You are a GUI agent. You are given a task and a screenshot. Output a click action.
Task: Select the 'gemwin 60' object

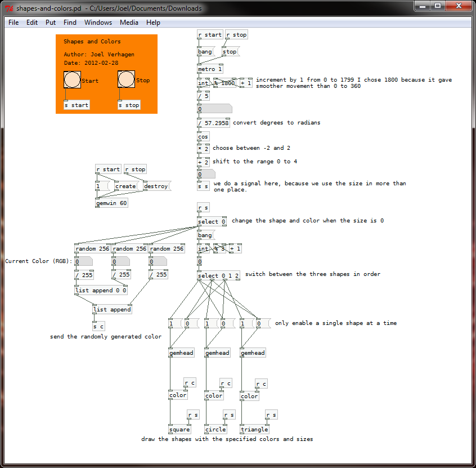111,203
